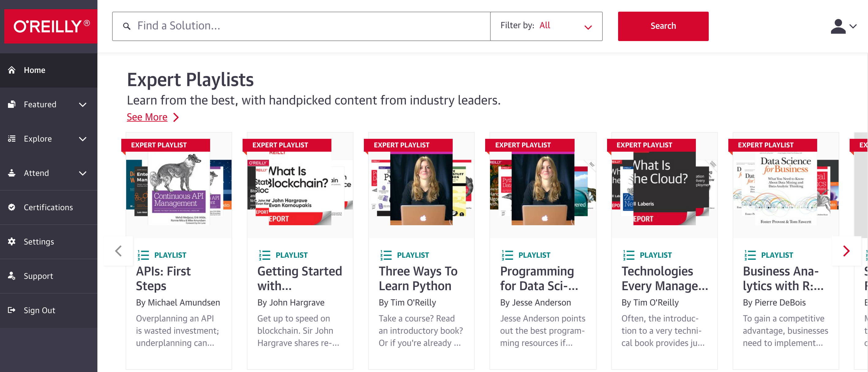Click the red Search button
Viewport: 868px width, 372px height.
[x=663, y=26]
